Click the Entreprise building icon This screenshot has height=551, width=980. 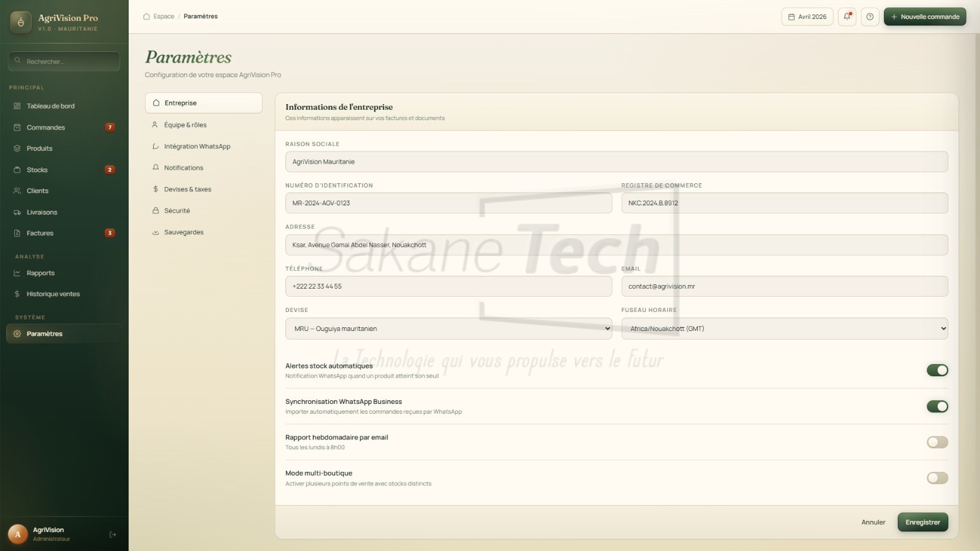156,103
